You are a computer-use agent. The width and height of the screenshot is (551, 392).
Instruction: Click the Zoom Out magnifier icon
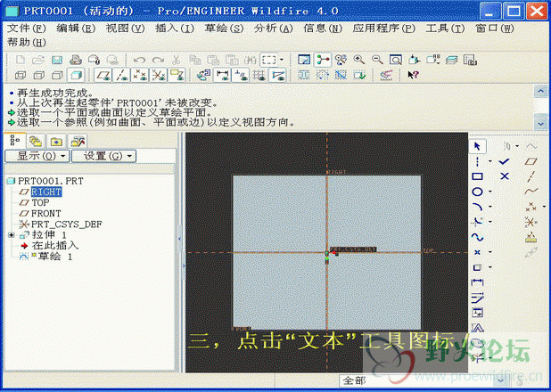377,60
